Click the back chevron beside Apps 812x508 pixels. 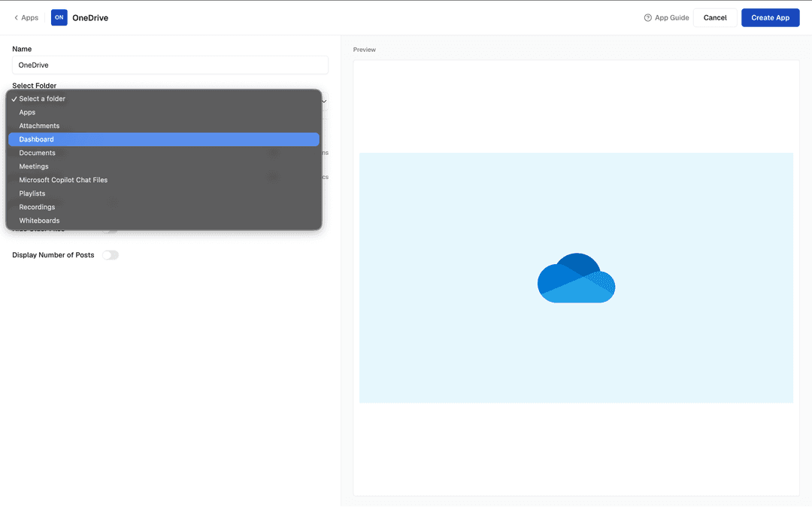(16, 17)
